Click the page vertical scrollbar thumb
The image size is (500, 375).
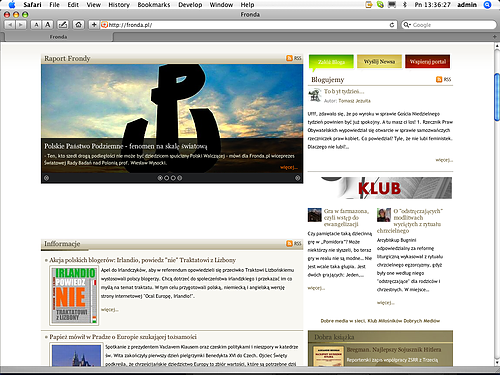tap(497, 97)
